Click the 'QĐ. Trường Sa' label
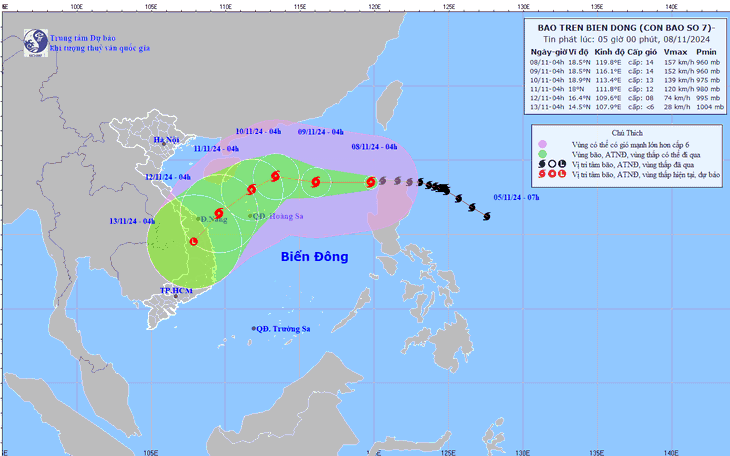This screenshot has height=456, width=730. [x=284, y=329]
